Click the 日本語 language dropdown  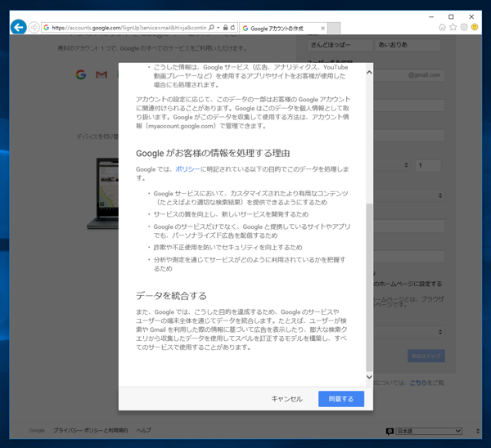click(x=429, y=431)
